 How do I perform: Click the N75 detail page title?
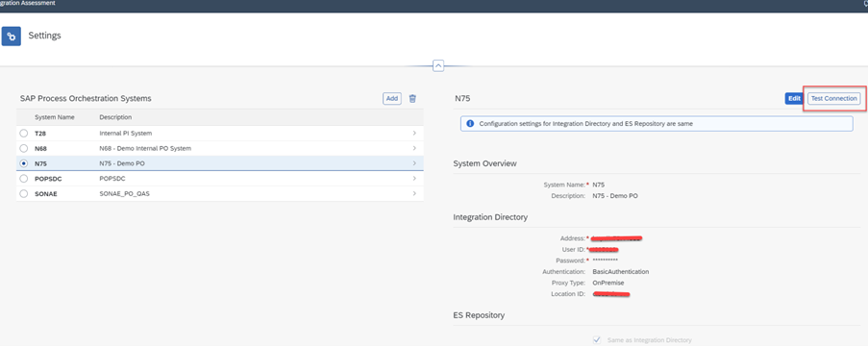coord(462,99)
